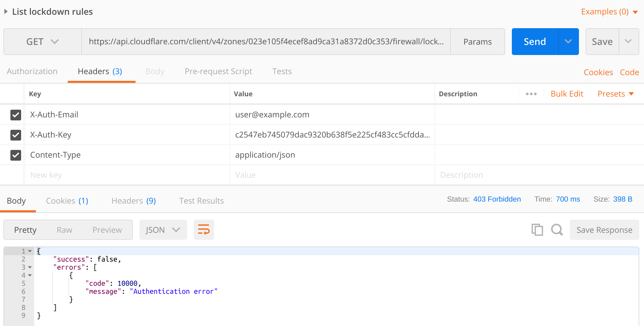Open the GET method dropdown
The image size is (644, 326).
43,42
